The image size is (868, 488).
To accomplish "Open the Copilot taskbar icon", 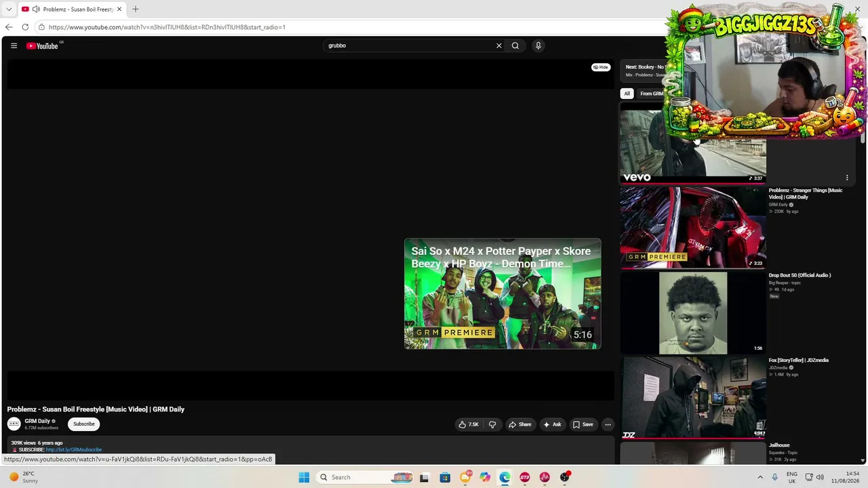I will [485, 477].
